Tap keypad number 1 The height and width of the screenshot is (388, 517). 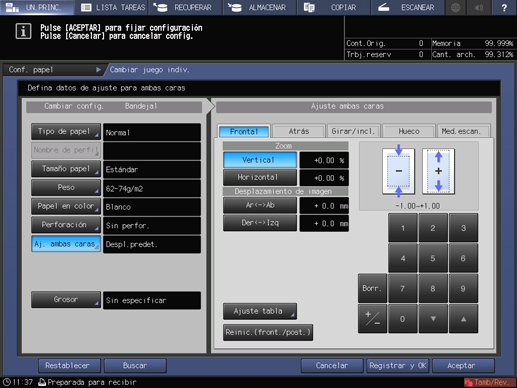coord(403,228)
